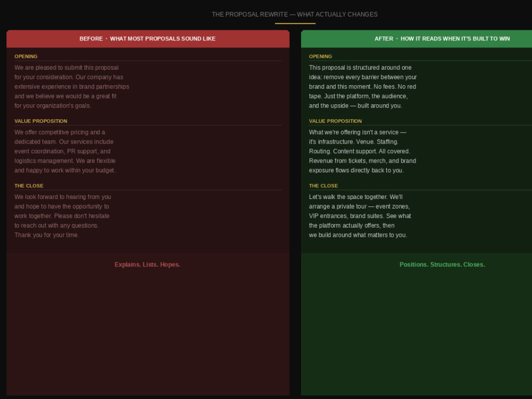Click the VALUE PROPOSITION label in the After panel
532x399 pixels.
[335, 121]
